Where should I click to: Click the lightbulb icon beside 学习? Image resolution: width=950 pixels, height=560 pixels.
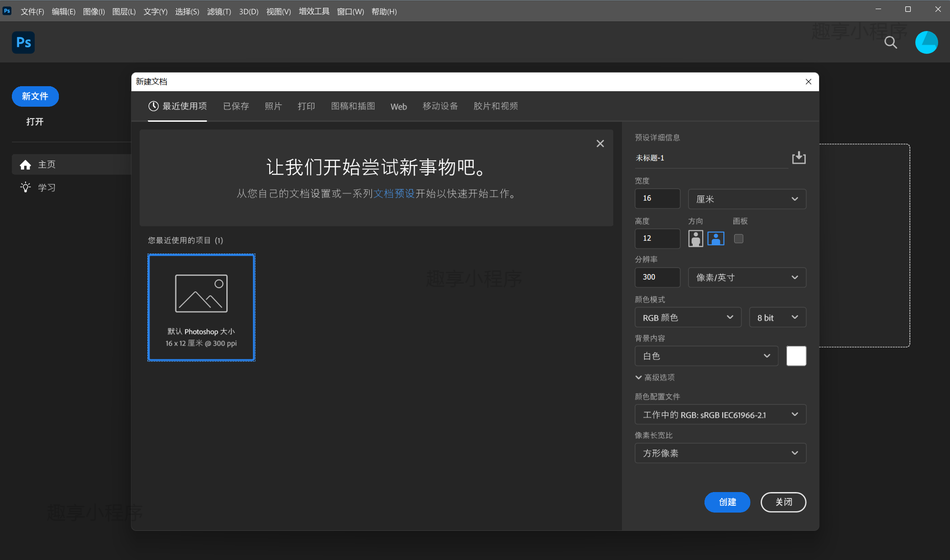(x=26, y=187)
